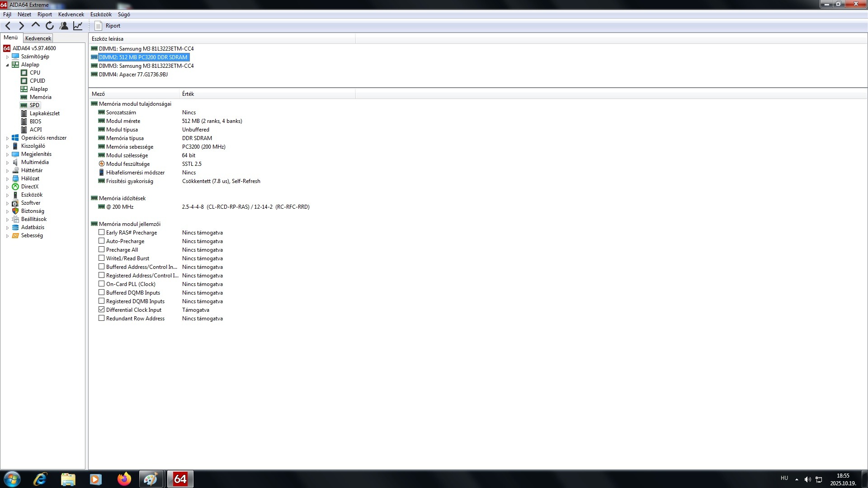Switch to the Kedvencek tab

38,38
